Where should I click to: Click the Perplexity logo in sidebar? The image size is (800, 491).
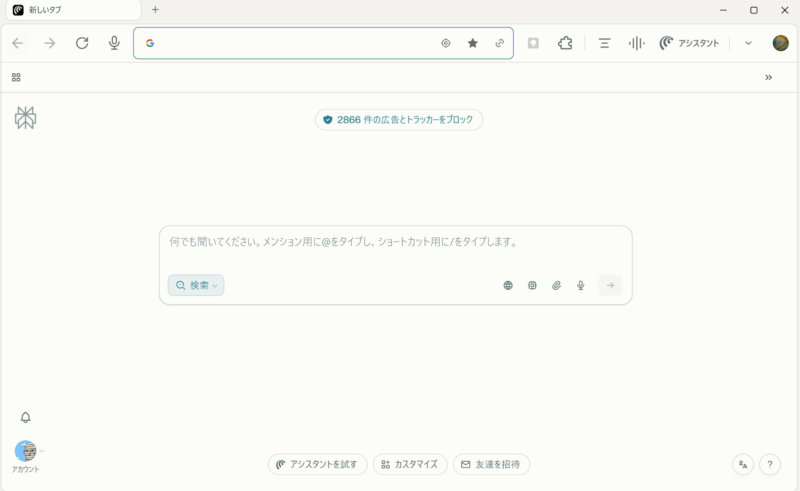pos(26,118)
